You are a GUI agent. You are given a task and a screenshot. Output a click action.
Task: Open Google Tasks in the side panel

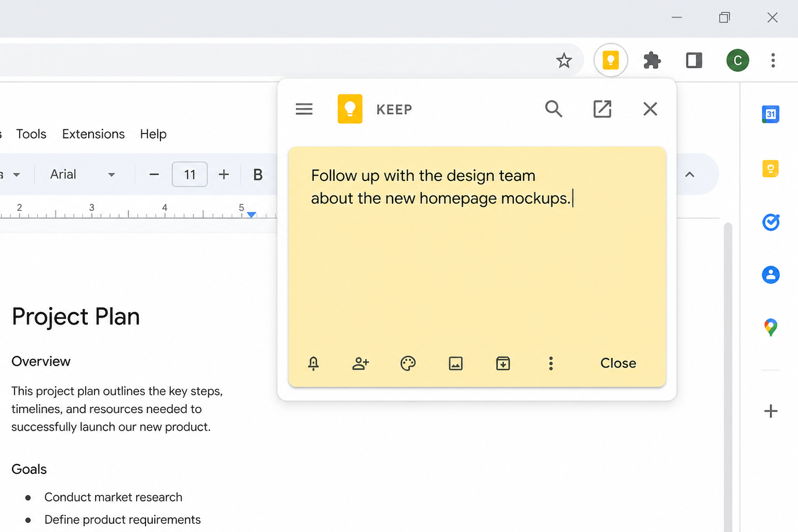tap(770, 222)
